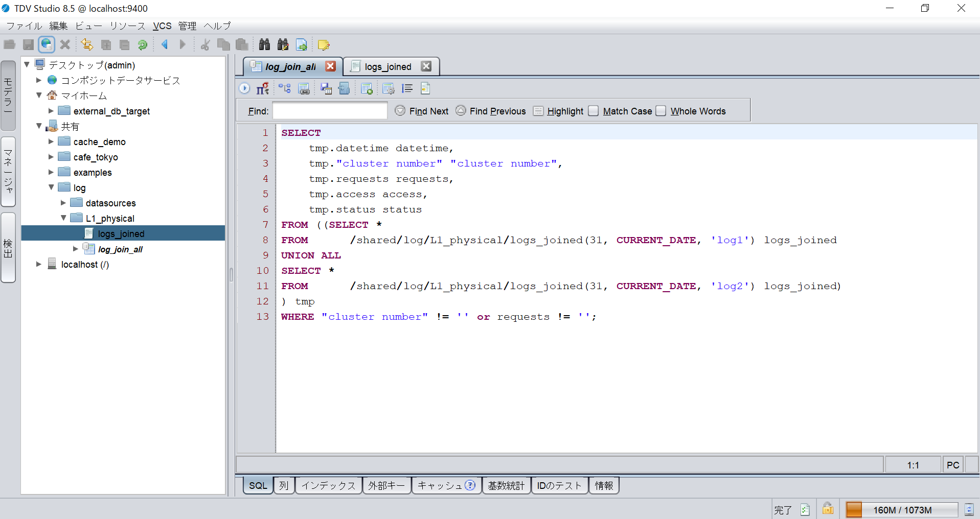Viewport: 980px width, 519px height.
Task: Click inside the Find text field
Action: click(x=330, y=111)
